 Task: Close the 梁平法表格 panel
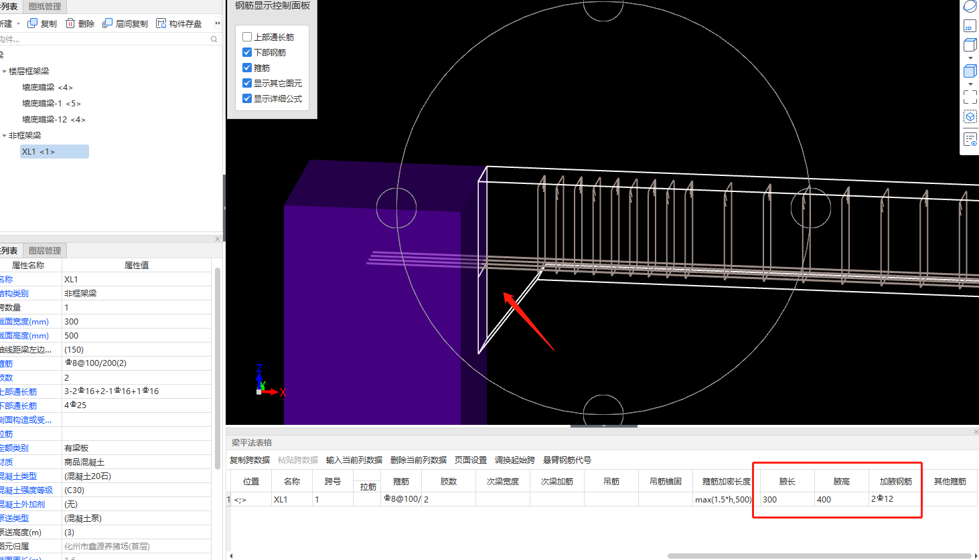(x=976, y=432)
